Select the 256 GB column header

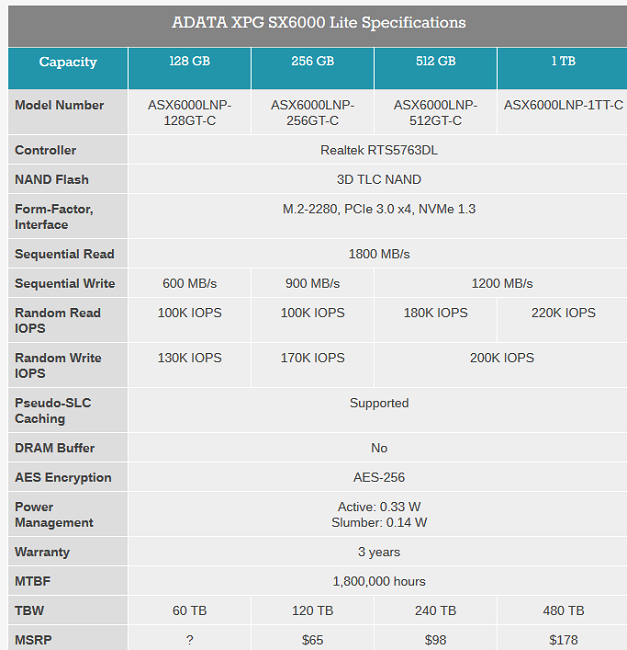pos(312,61)
